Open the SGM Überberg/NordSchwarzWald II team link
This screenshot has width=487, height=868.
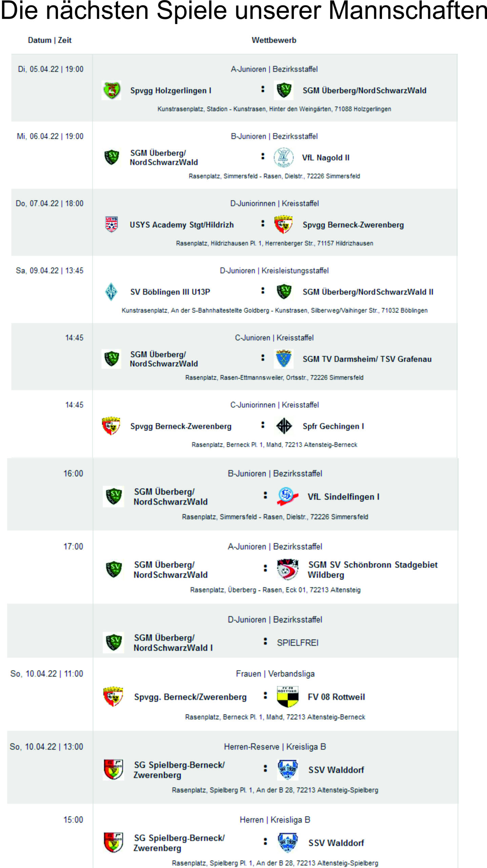point(368,292)
